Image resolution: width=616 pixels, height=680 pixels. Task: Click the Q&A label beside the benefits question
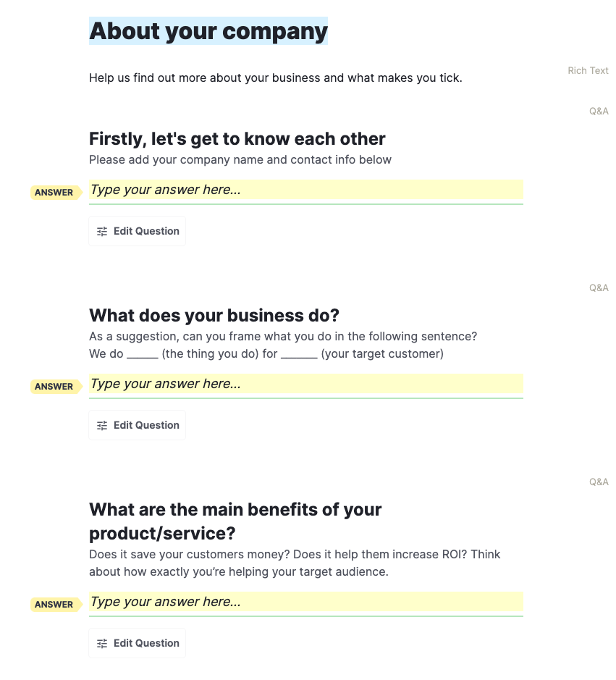click(599, 482)
